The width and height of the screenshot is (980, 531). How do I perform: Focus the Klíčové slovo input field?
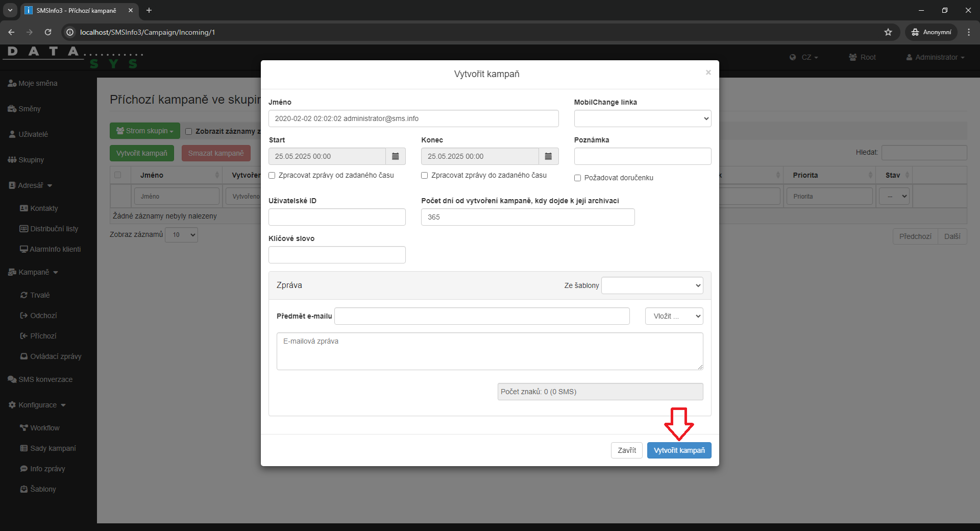337,255
